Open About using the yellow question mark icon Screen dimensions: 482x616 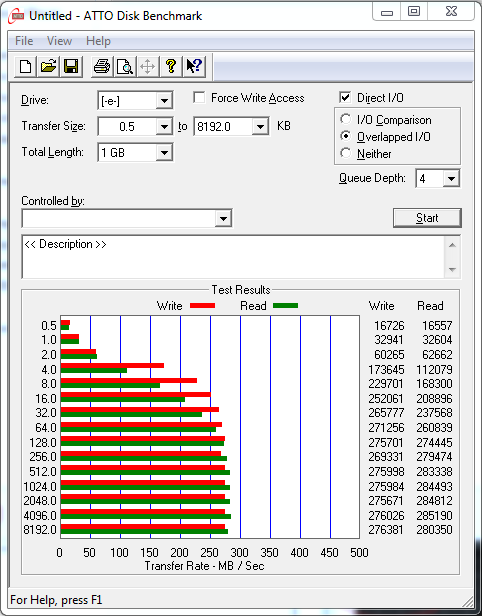170,66
